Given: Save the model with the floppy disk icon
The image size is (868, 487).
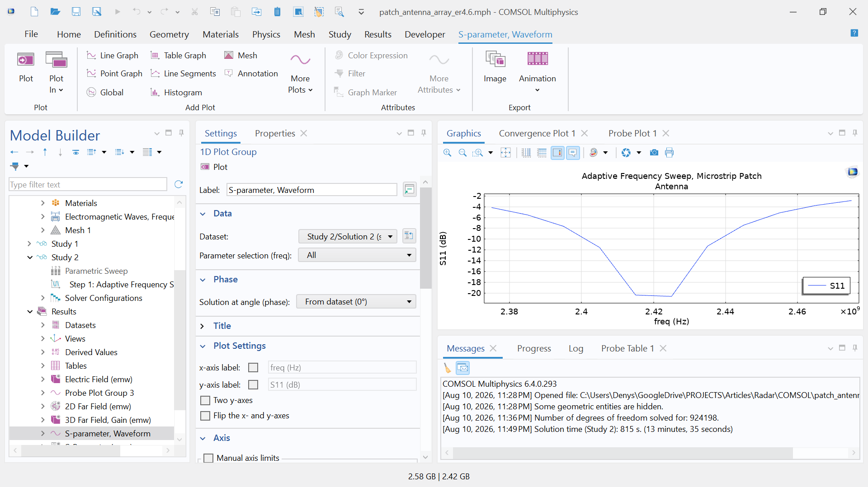Looking at the screenshot, I should 76,12.
